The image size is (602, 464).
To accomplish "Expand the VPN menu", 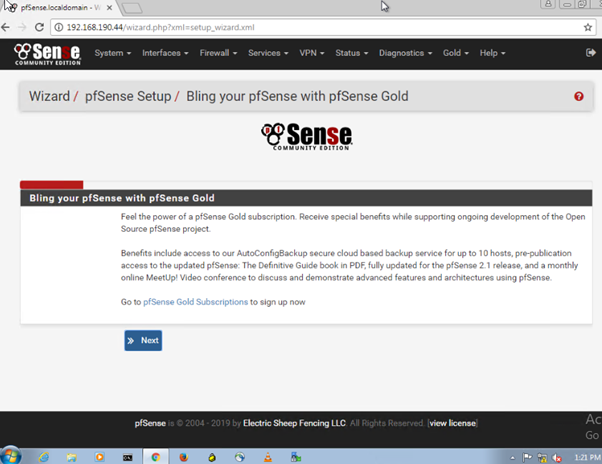I will coord(312,53).
